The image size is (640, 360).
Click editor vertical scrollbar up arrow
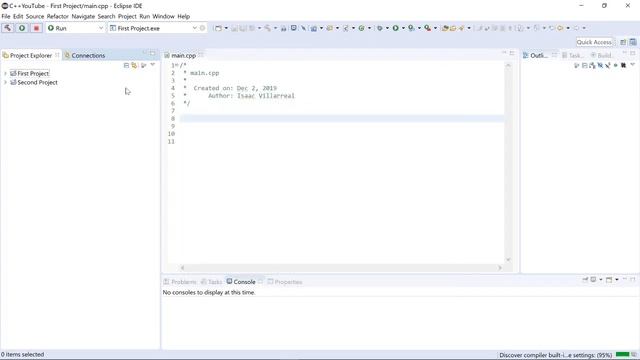point(508,65)
